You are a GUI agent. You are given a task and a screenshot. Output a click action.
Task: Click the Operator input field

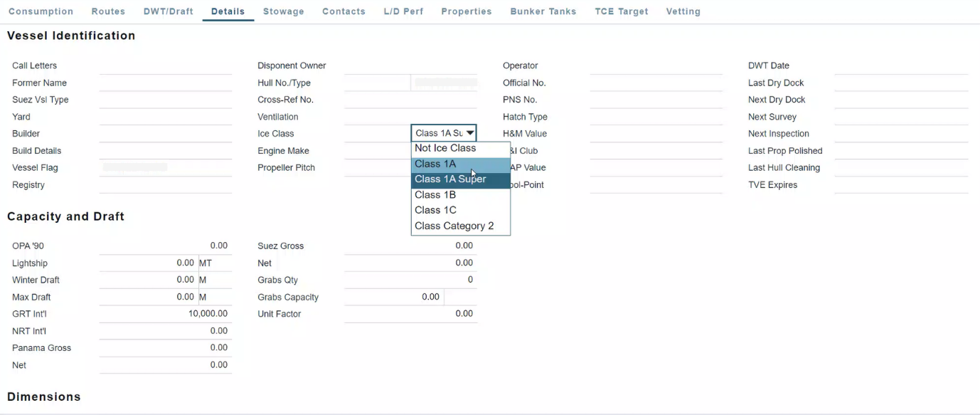coord(656,65)
